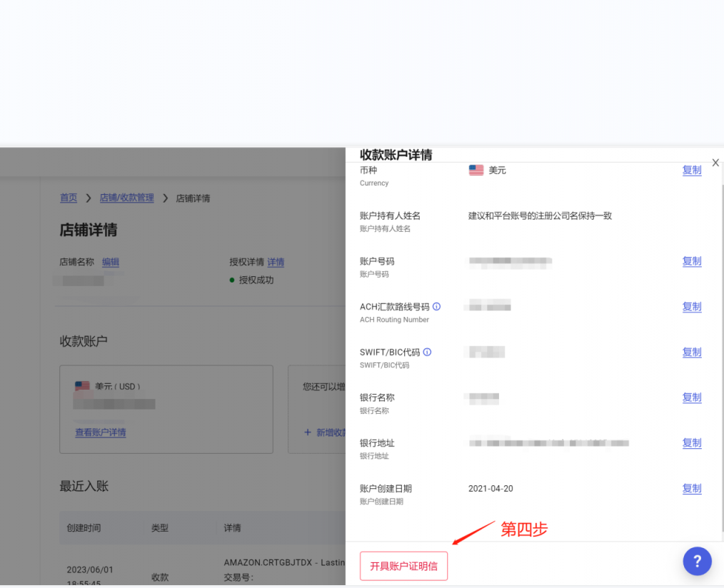Viewport: 724px width, 588px height.
Task: Open the floating question mark help button
Action: 697,561
